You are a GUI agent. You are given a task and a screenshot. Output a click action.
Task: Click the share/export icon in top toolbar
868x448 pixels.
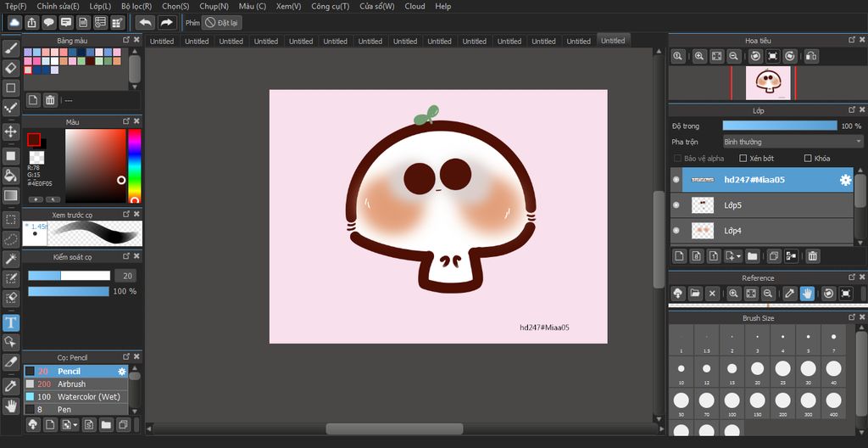(32, 23)
